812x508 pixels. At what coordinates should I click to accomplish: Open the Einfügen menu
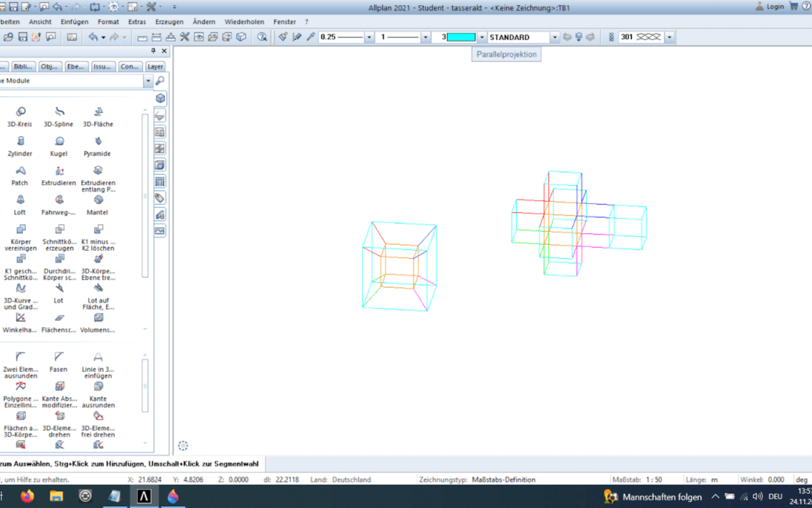click(74, 22)
